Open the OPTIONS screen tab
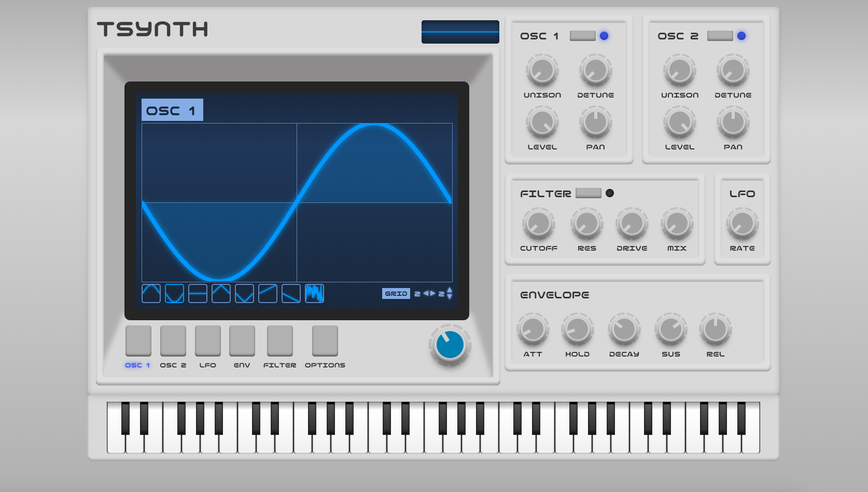The height and width of the screenshot is (492, 868). pyautogui.click(x=325, y=341)
